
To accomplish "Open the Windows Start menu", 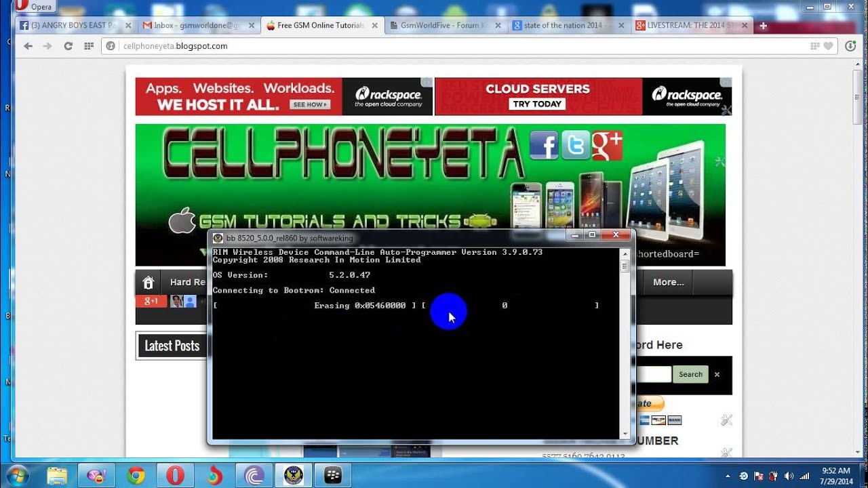I will tap(16, 475).
